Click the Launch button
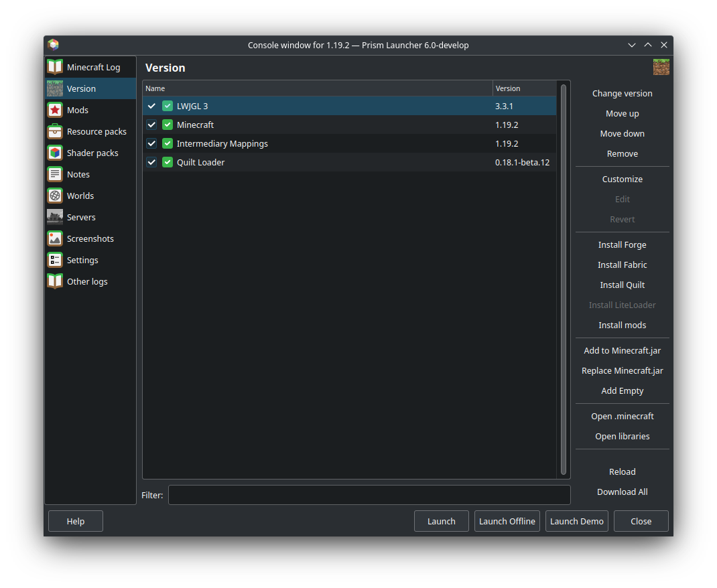This screenshot has width=717, height=588. (442, 521)
